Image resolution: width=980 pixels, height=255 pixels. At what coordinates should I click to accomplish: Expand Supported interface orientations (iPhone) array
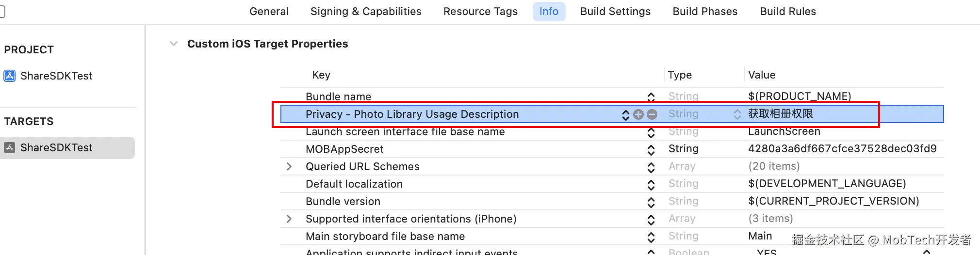point(289,219)
